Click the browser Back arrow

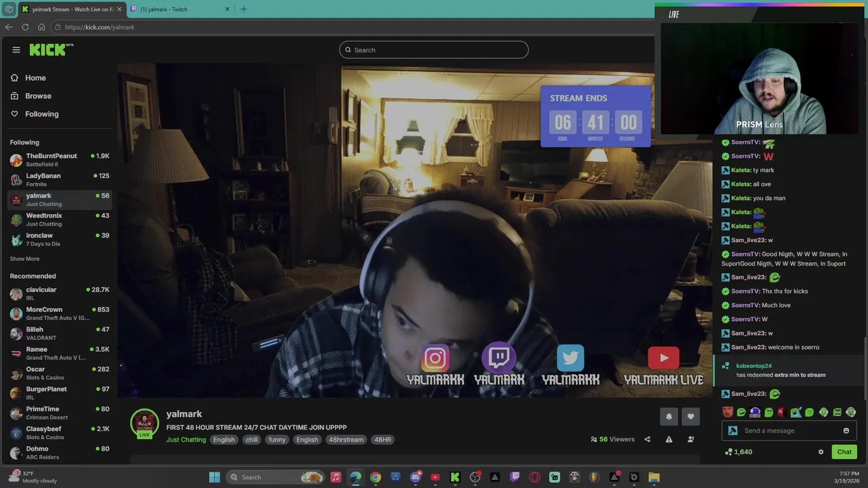[x=9, y=27]
